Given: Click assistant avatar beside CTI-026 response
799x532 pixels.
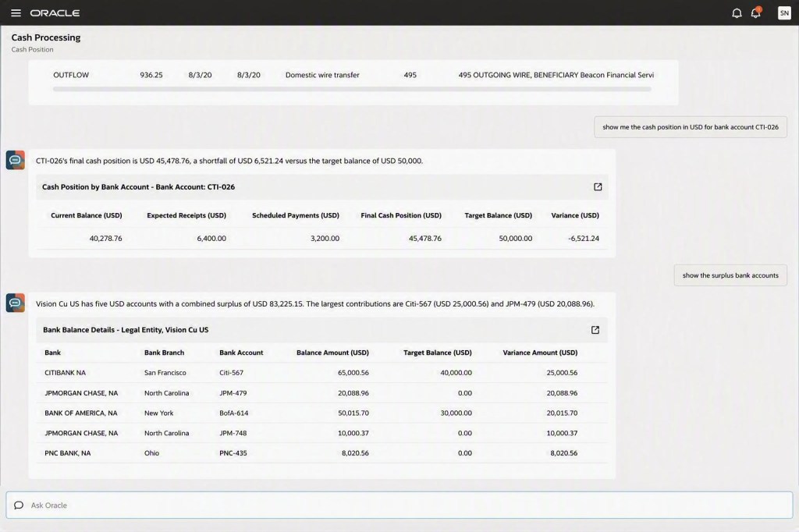Looking at the screenshot, I should pyautogui.click(x=16, y=160).
